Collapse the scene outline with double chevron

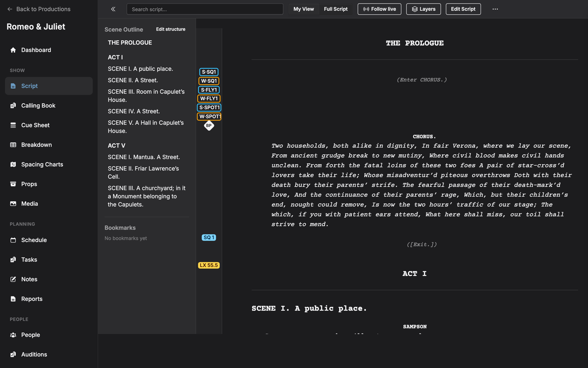113,9
